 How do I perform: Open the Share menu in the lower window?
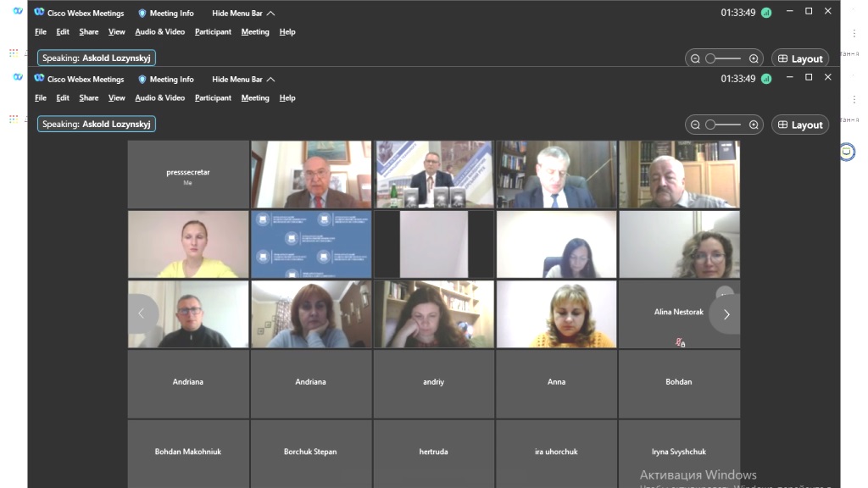pos(89,98)
